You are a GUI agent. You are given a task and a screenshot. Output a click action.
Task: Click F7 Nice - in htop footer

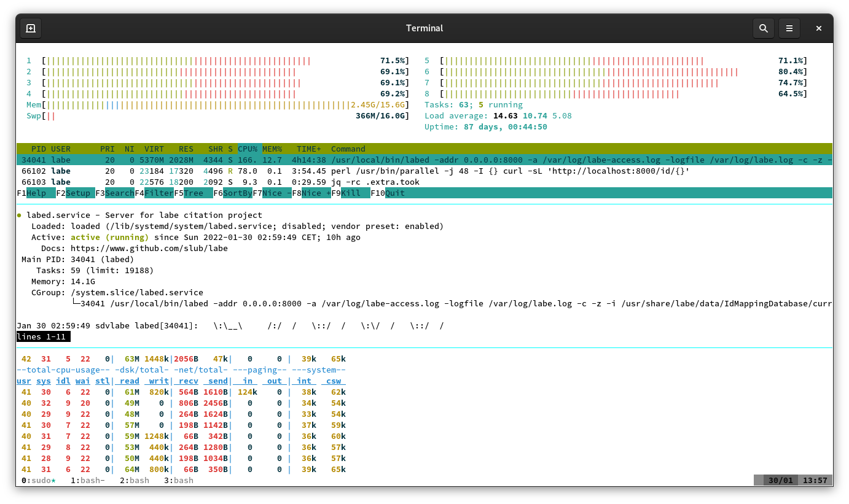tap(272, 193)
